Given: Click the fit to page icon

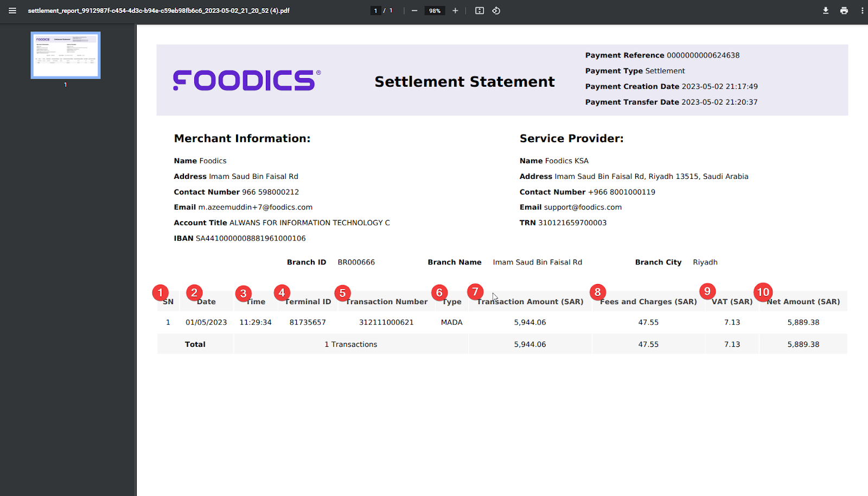Looking at the screenshot, I should [x=480, y=10].
